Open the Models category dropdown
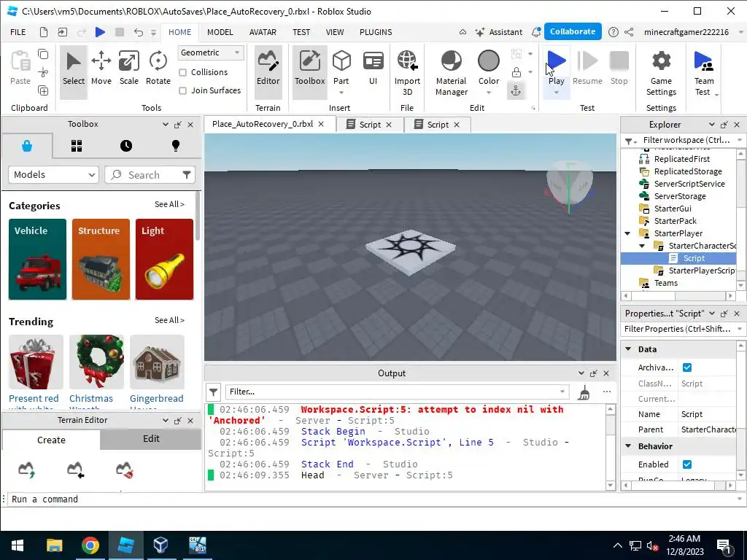Screen dimensions: 747x560 [53, 175]
